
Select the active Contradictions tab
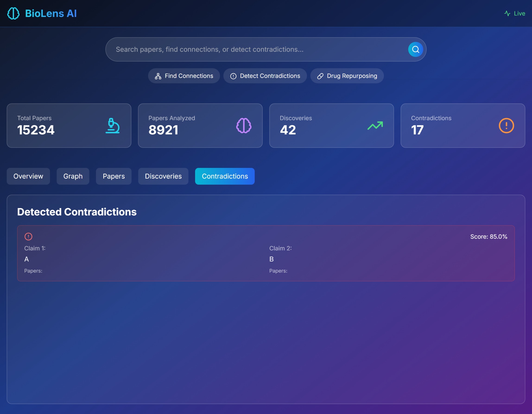coord(225,176)
